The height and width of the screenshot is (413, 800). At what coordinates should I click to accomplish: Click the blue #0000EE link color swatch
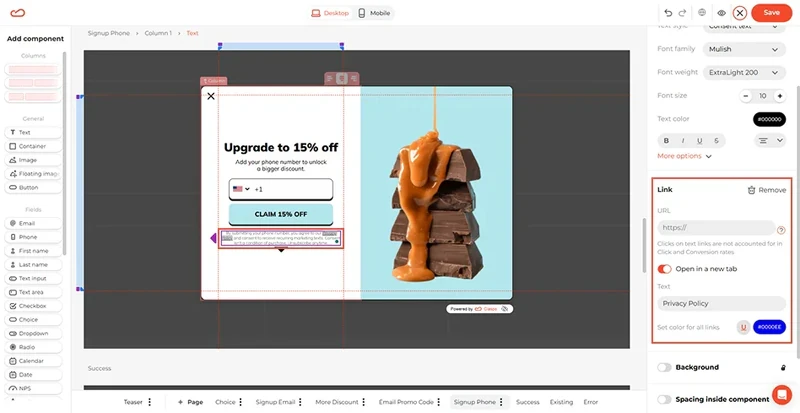pyautogui.click(x=769, y=327)
